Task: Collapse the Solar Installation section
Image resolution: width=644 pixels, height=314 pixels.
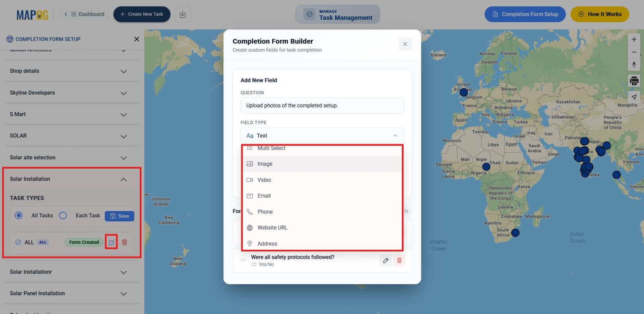Action: pyautogui.click(x=72, y=179)
